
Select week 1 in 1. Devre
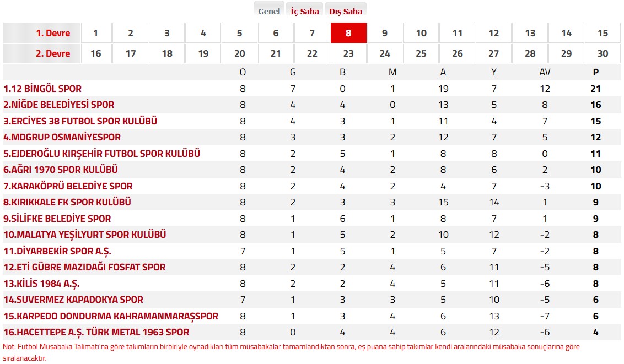point(96,33)
